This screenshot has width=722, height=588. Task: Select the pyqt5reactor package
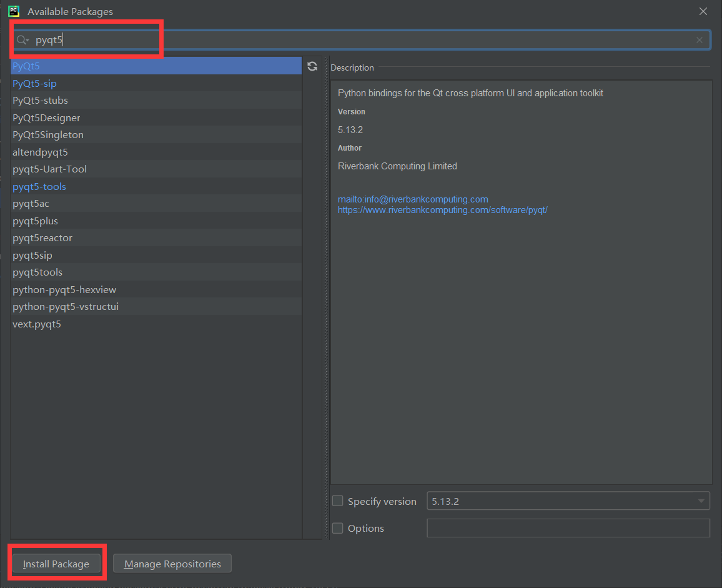tap(156, 238)
